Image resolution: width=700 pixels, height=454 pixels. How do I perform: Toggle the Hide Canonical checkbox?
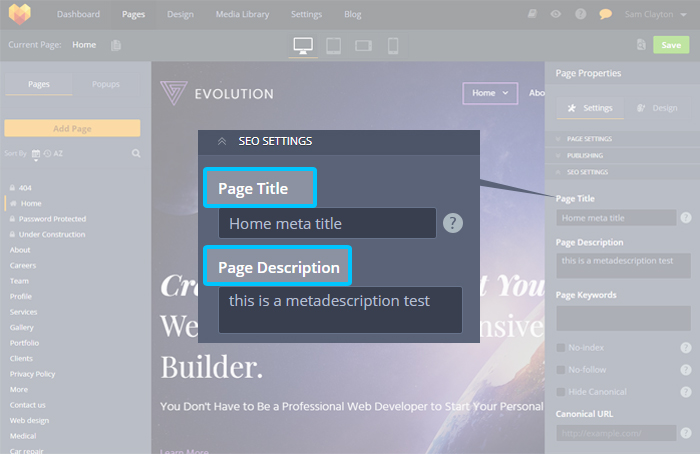[561, 392]
